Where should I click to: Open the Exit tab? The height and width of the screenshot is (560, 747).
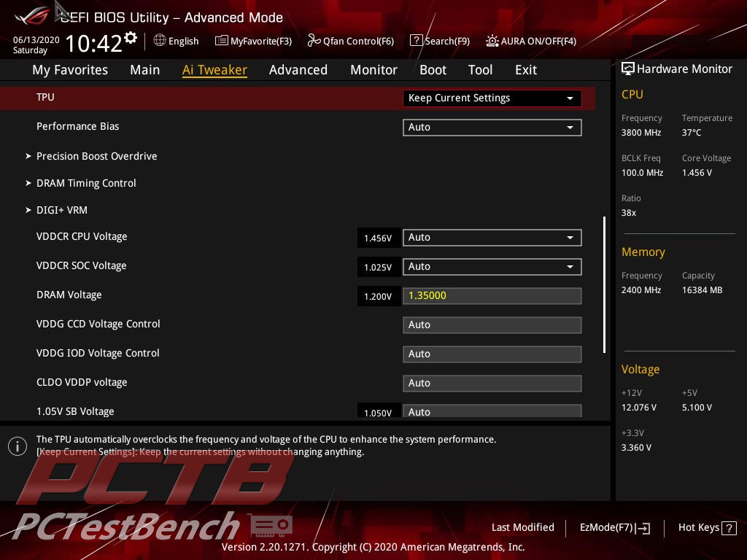(x=526, y=70)
